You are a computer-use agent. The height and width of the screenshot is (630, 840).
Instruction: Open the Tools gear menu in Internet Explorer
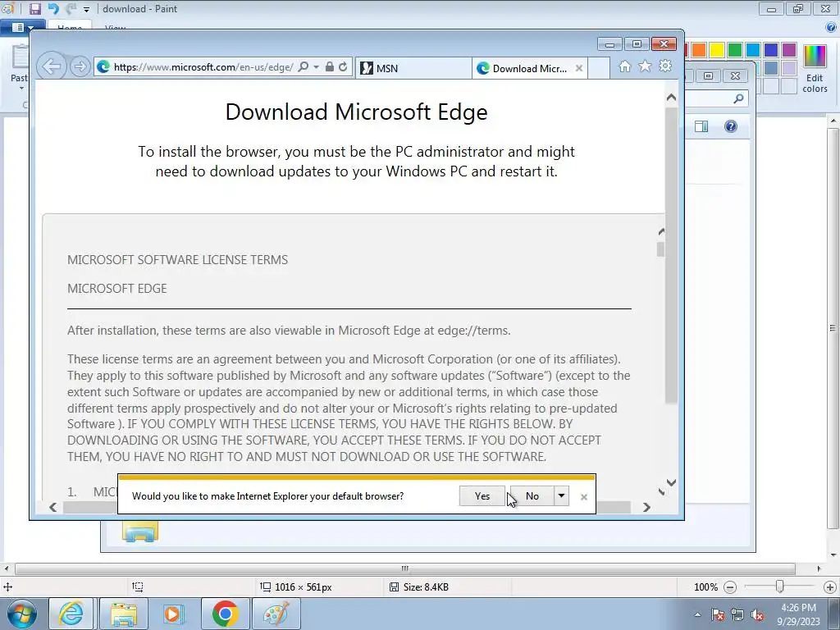(665, 66)
